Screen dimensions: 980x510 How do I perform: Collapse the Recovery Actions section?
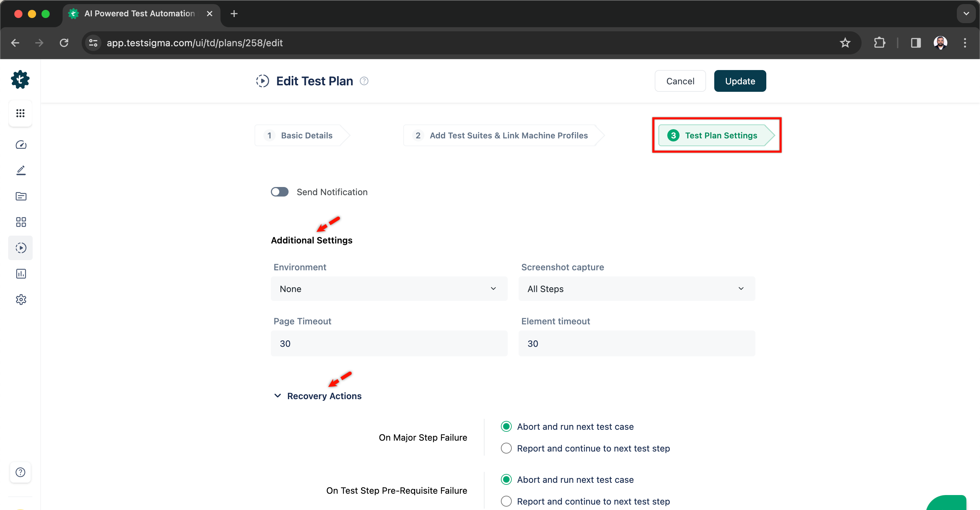pos(278,396)
